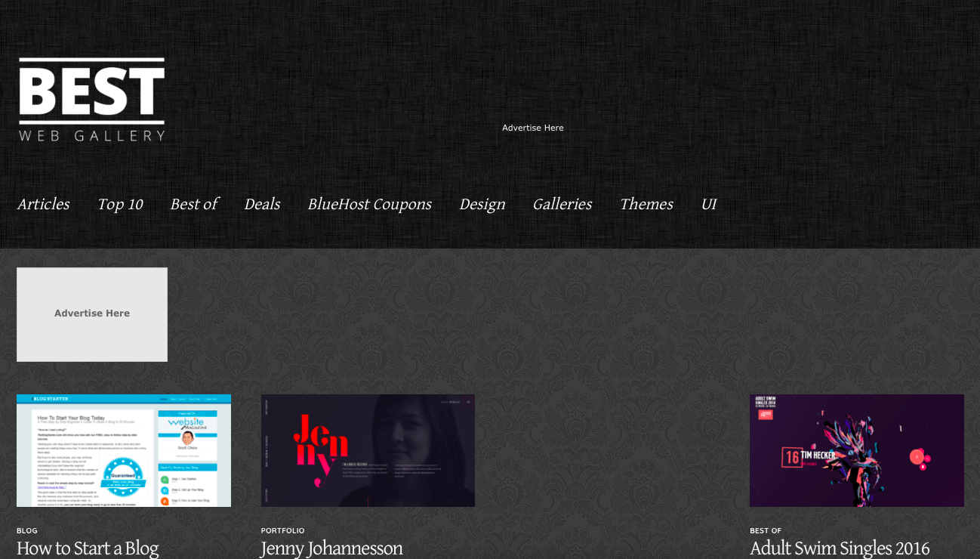The width and height of the screenshot is (980, 559).
Task: Click the PORTFOLIO category tag
Action: coord(282,530)
